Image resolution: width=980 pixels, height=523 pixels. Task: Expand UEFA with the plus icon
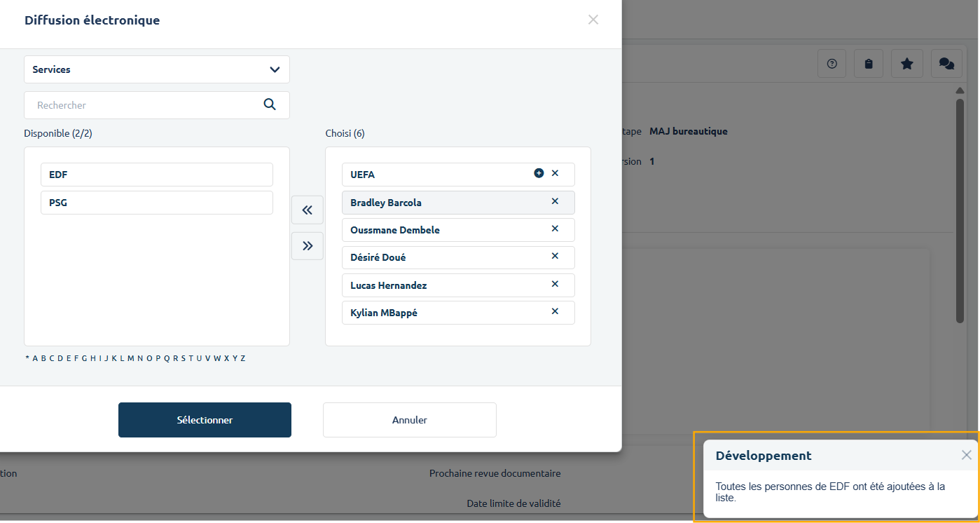click(x=539, y=173)
